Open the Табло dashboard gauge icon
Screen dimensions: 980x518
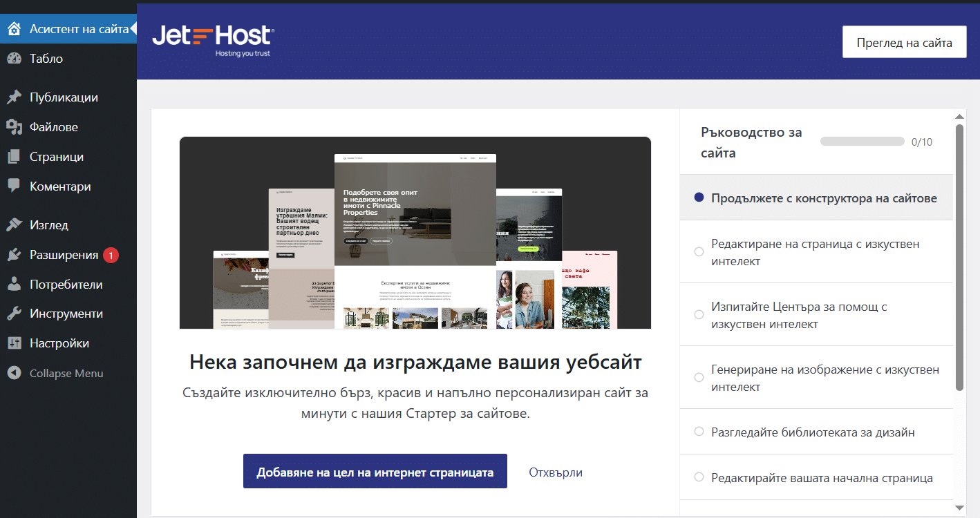pos(14,59)
